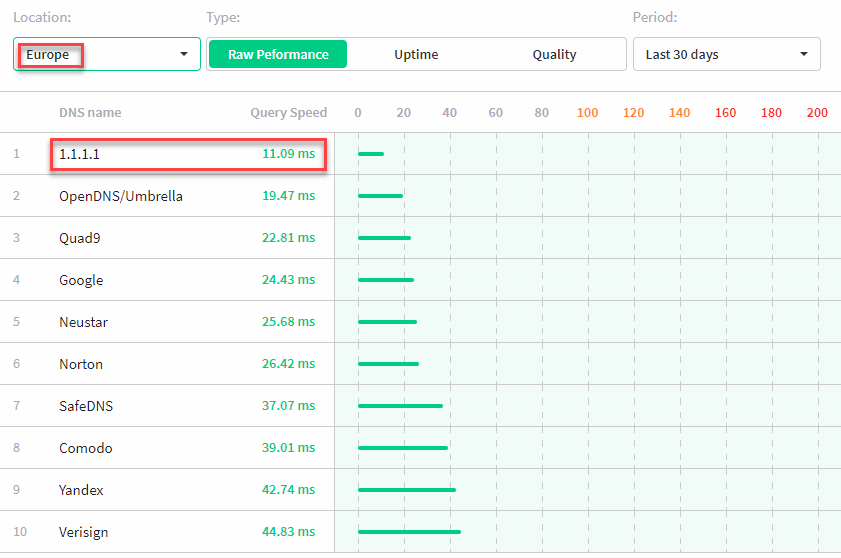Screen dimensions: 841x558
Task: Click the Google performance bar
Action: click(386, 280)
